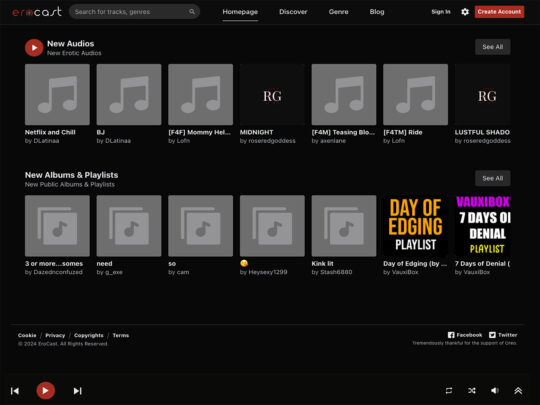Toggle shuffle in the player bar

(472, 391)
